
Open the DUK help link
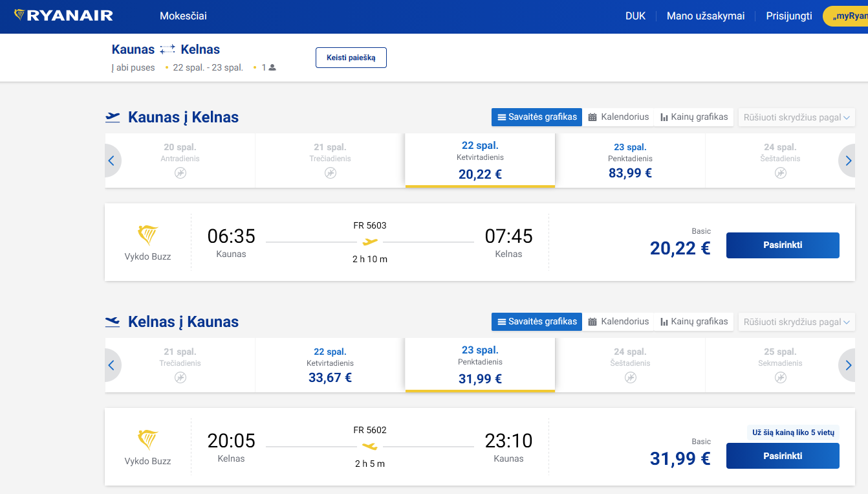(635, 16)
